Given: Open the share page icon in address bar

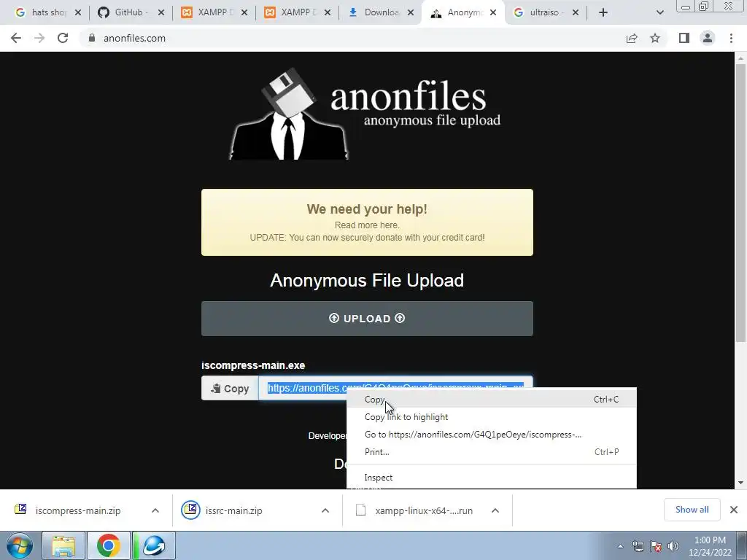Looking at the screenshot, I should (632, 38).
